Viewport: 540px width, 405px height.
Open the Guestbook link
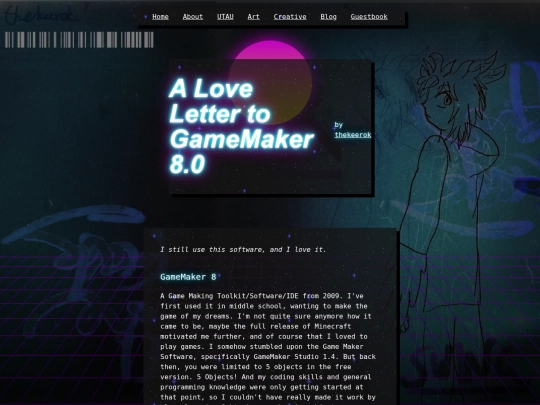(x=369, y=17)
